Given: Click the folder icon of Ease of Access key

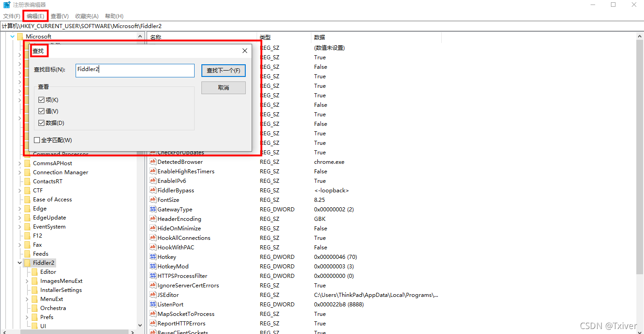Looking at the screenshot, I should (27, 199).
